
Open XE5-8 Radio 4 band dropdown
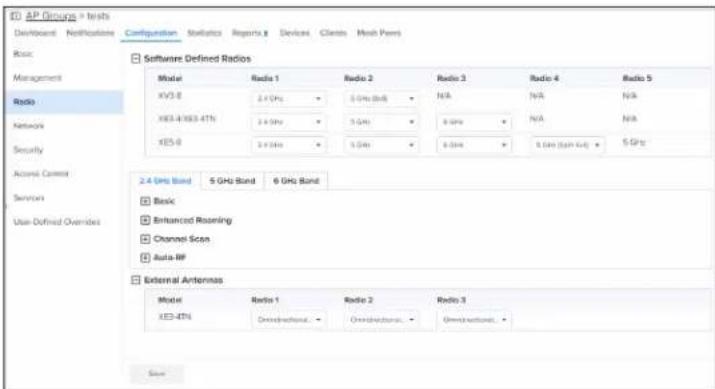tap(567, 145)
